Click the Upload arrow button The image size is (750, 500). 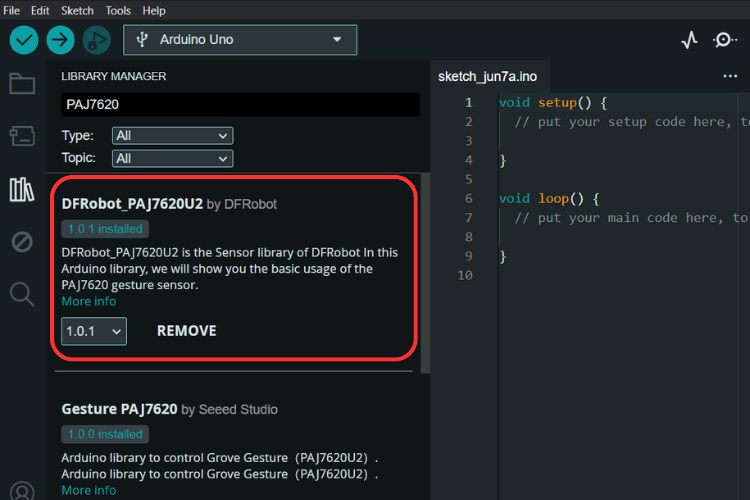(60, 40)
